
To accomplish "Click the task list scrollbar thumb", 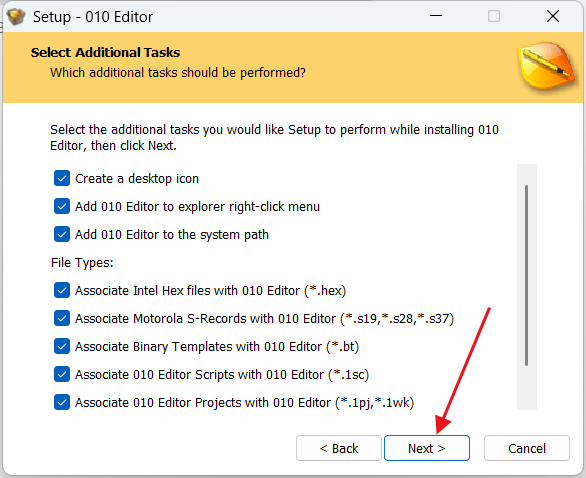I will tap(527, 275).
